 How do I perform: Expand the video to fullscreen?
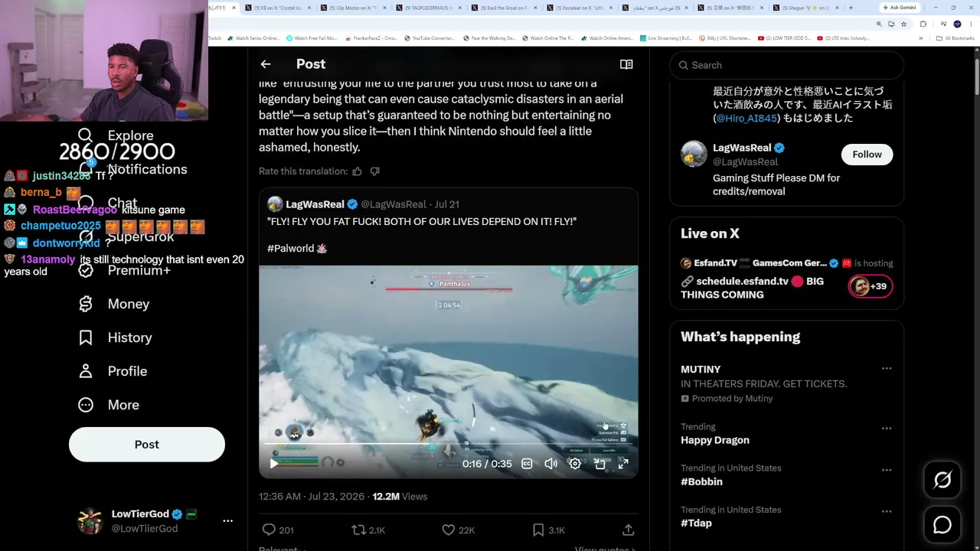[x=623, y=463]
